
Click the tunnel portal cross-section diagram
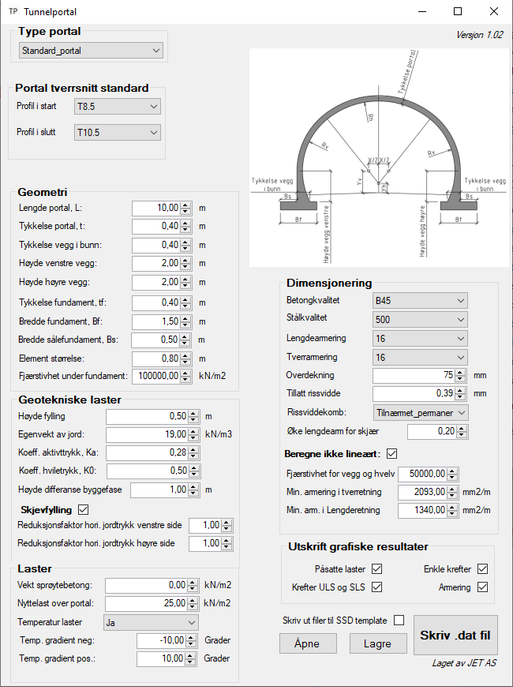pyautogui.click(x=379, y=157)
